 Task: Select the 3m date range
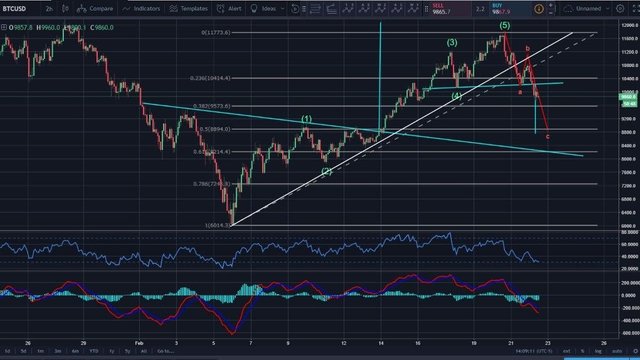coord(58,351)
